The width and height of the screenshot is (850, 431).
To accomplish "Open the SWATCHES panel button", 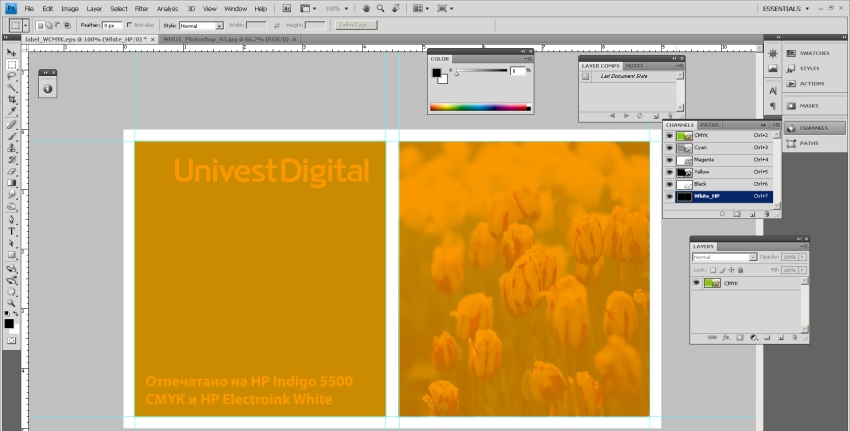I will (815, 53).
